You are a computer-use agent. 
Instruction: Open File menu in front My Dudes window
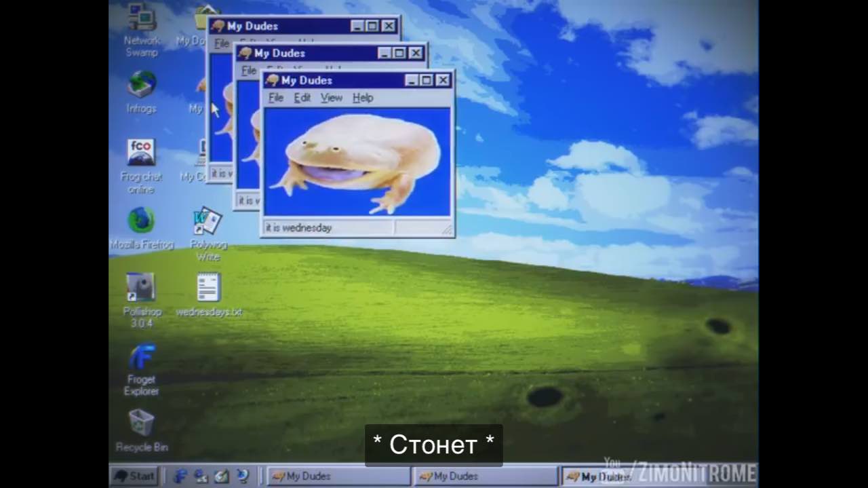tap(276, 98)
